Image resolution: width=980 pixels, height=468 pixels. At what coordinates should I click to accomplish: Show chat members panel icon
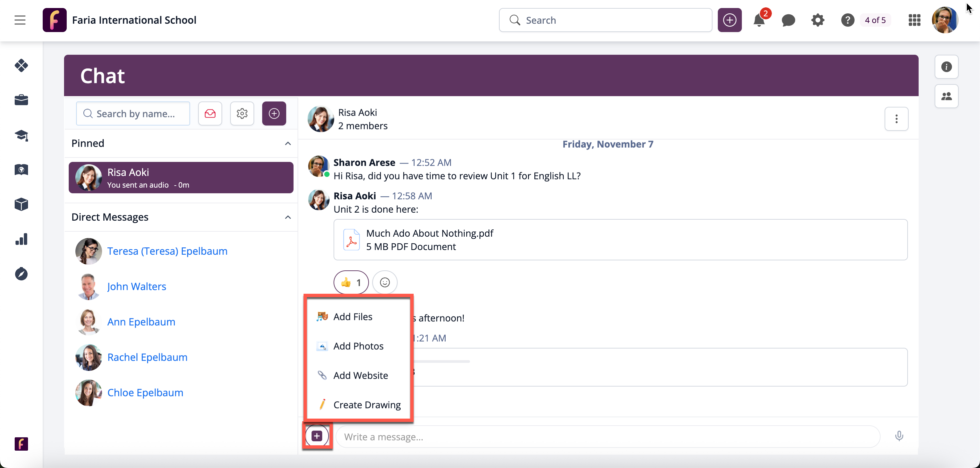point(946,96)
